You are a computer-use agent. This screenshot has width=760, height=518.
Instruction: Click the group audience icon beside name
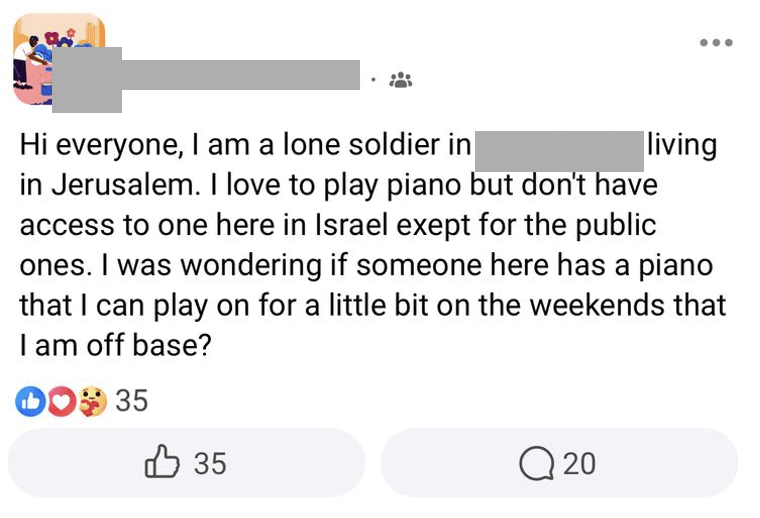[x=400, y=80]
